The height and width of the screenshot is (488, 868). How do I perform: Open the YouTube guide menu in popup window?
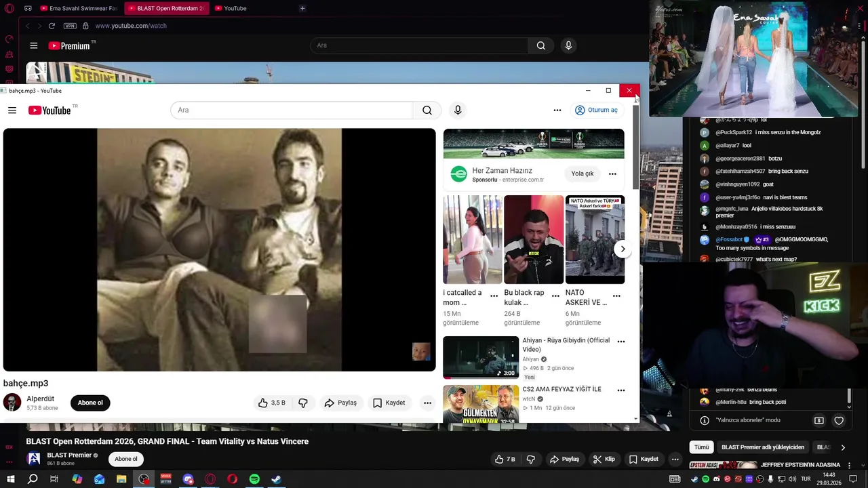coord(12,110)
